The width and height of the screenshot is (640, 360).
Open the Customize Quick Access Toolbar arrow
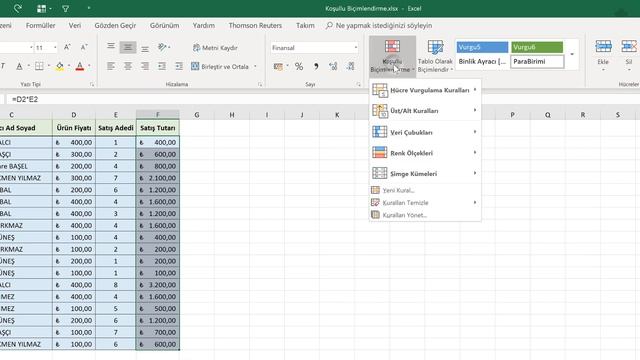click(x=89, y=8)
